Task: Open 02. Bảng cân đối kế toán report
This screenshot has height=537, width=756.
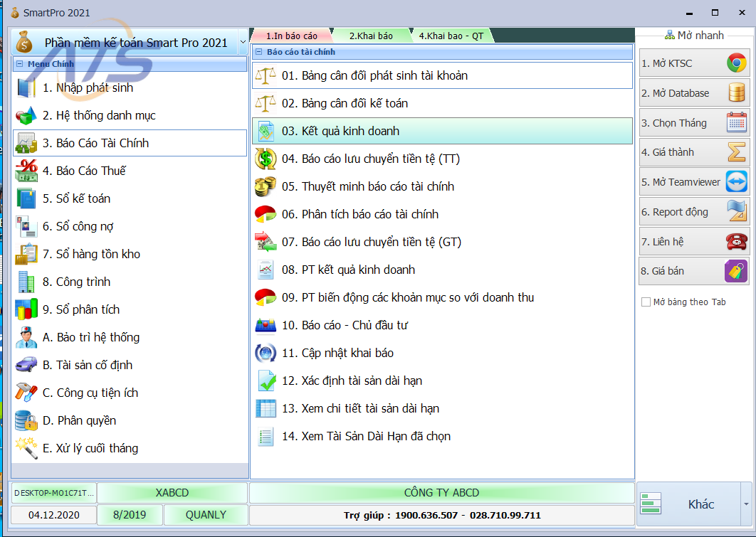Action: [345, 103]
